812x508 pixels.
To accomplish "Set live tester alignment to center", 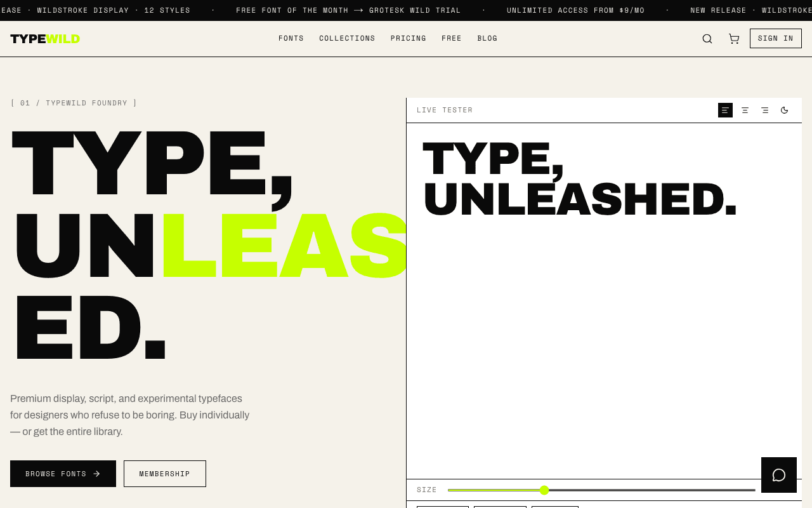I will (x=745, y=110).
